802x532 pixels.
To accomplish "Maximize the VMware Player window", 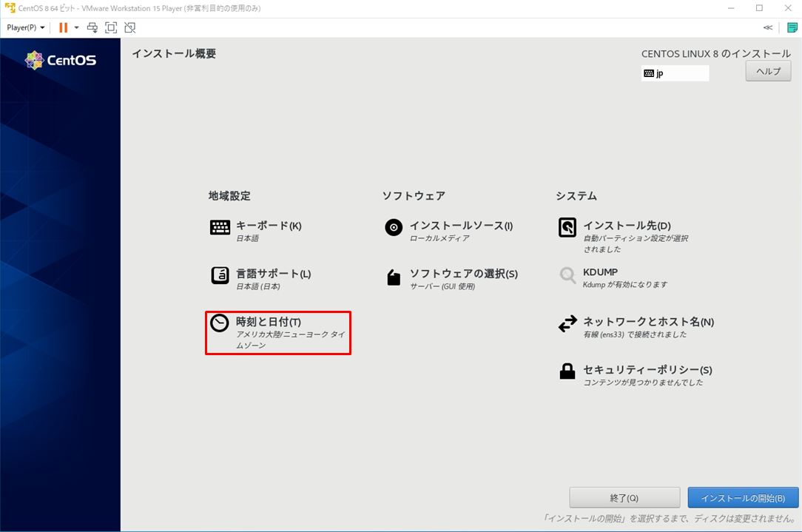I will coord(759,8).
